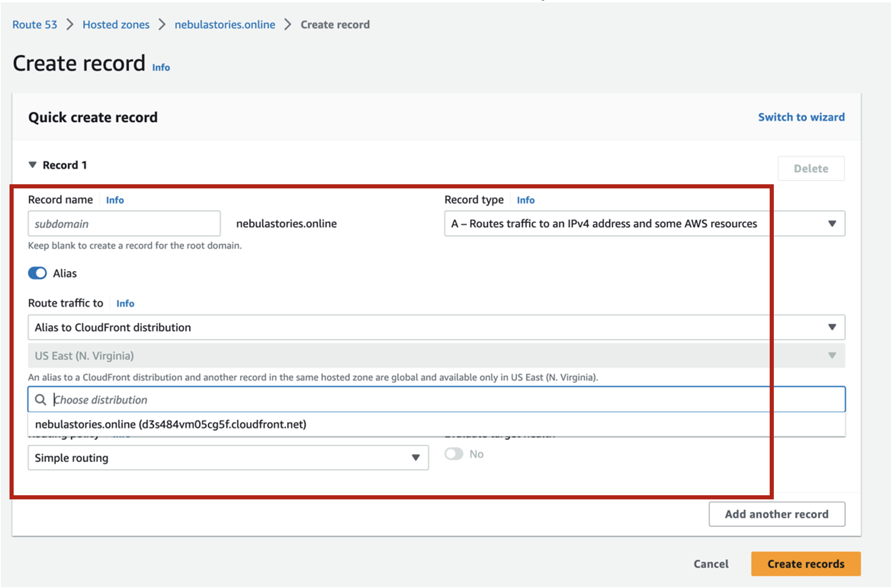Click the Create record breadcrumb text
Screen dimensions: 891x588
coord(335,24)
